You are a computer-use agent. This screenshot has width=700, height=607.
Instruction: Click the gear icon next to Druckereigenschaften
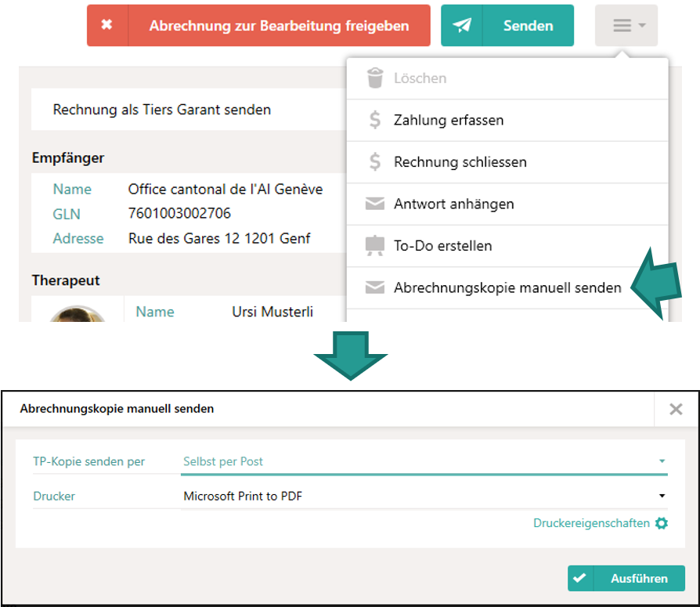662,523
